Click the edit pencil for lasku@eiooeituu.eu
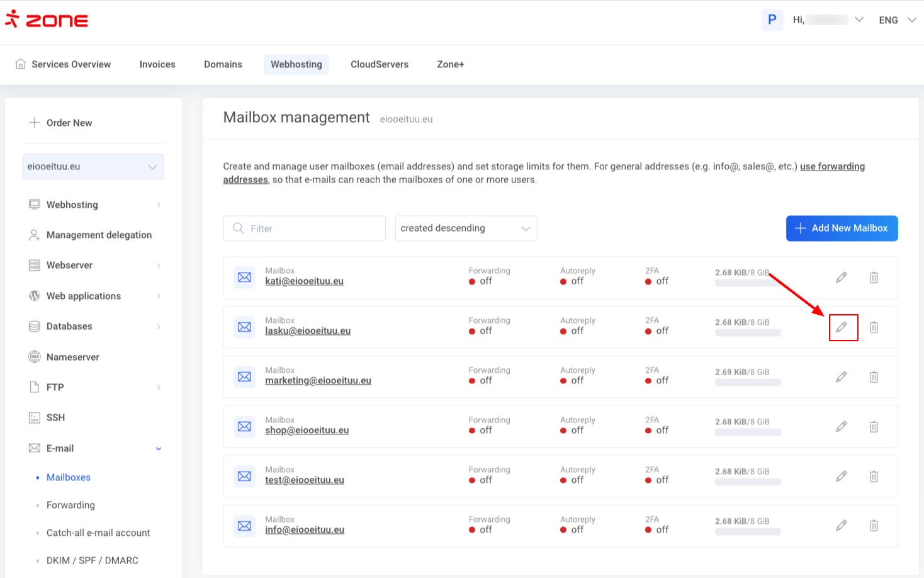This screenshot has height=578, width=924. click(x=842, y=327)
